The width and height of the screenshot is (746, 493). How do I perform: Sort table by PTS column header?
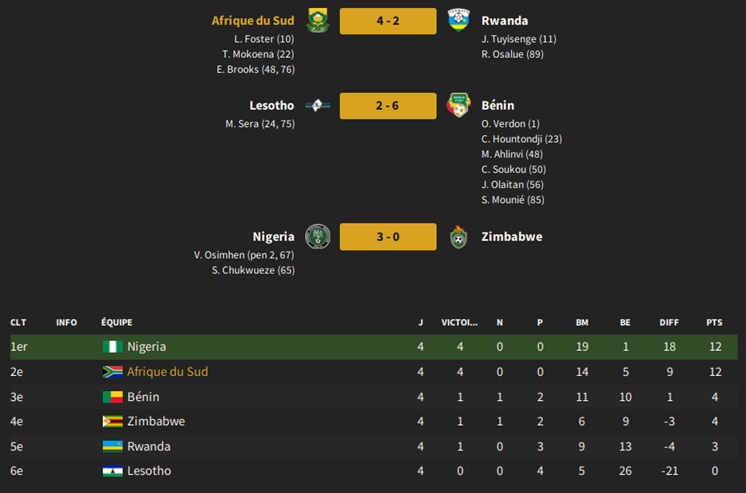[x=714, y=323]
